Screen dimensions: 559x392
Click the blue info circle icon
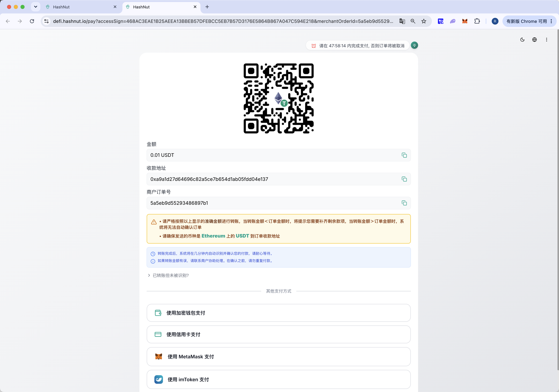153,261
